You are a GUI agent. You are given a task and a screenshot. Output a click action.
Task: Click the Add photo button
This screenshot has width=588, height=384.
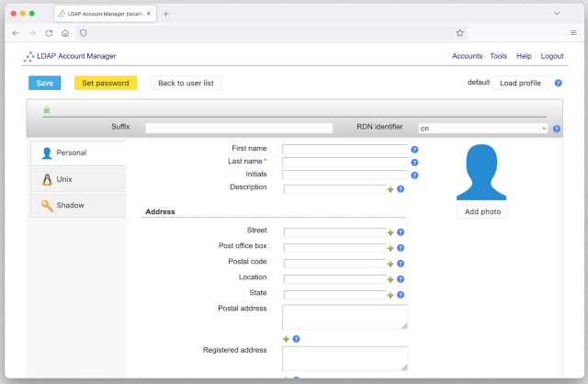(482, 211)
